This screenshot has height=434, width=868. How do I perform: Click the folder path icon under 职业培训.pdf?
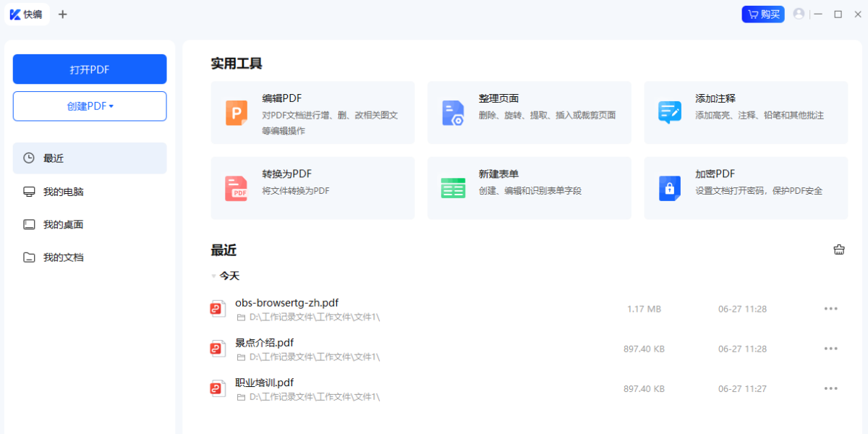pos(241,396)
